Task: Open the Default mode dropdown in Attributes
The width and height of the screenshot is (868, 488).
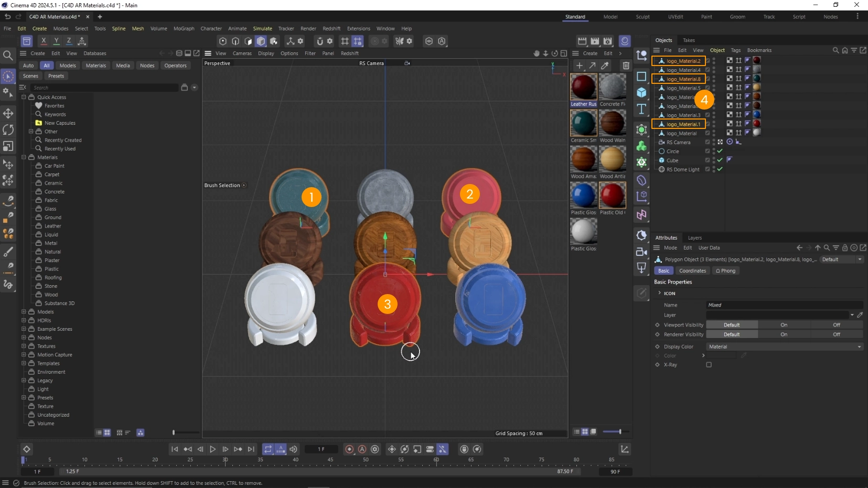Action: (841, 259)
